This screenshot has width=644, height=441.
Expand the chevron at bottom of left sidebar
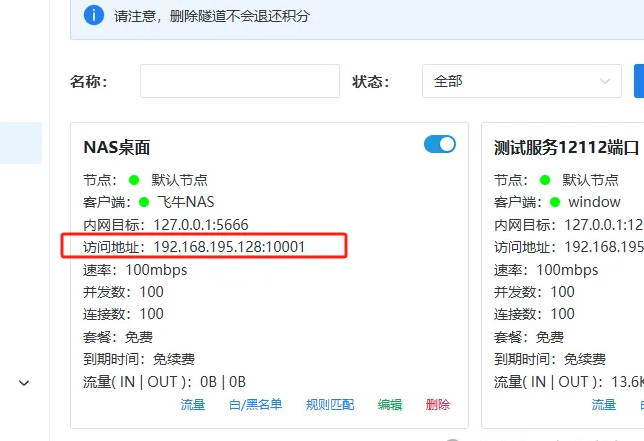pos(25,382)
